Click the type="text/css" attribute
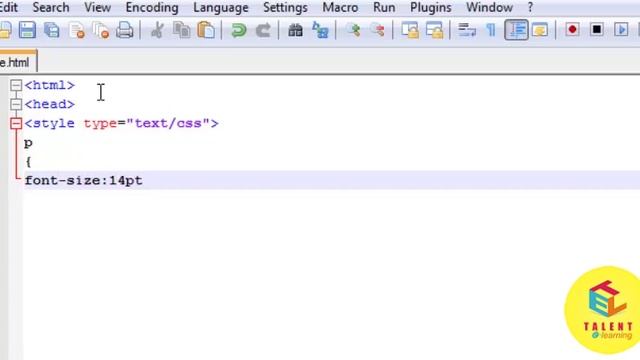Screen dimensions: 640x360 coord(147,123)
